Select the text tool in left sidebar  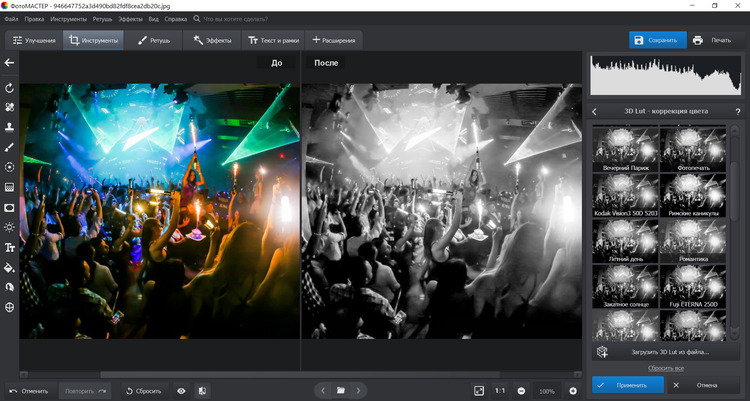(x=9, y=247)
